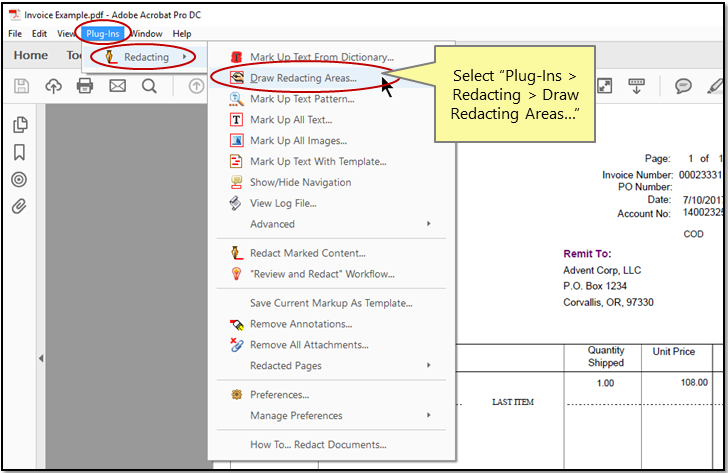The width and height of the screenshot is (728, 473).
Task: Expand the Advanced submenu
Action: (272, 224)
